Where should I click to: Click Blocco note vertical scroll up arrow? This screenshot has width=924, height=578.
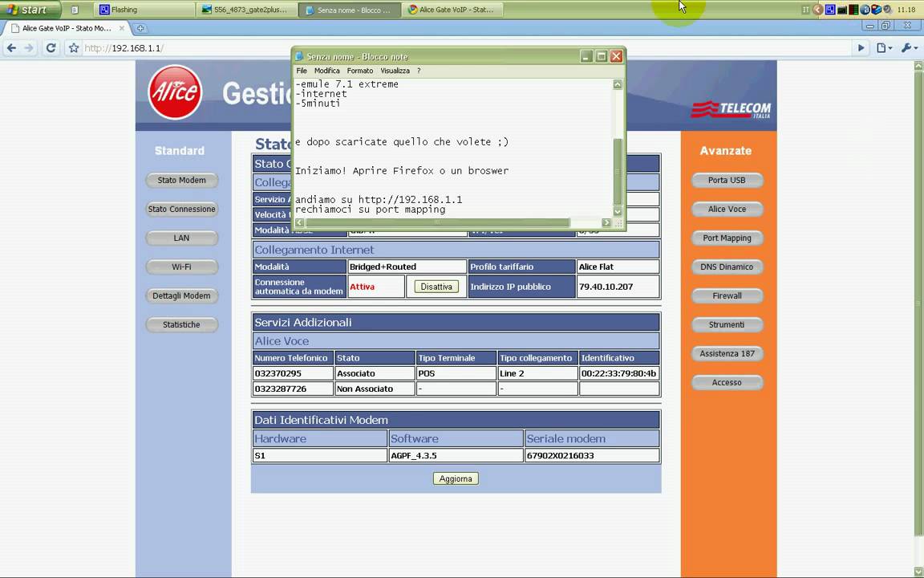tap(618, 84)
